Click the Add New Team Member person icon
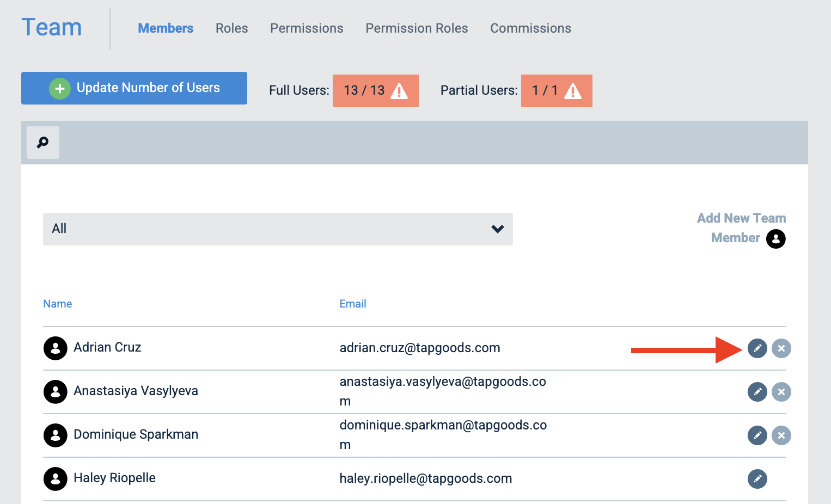 coord(775,238)
